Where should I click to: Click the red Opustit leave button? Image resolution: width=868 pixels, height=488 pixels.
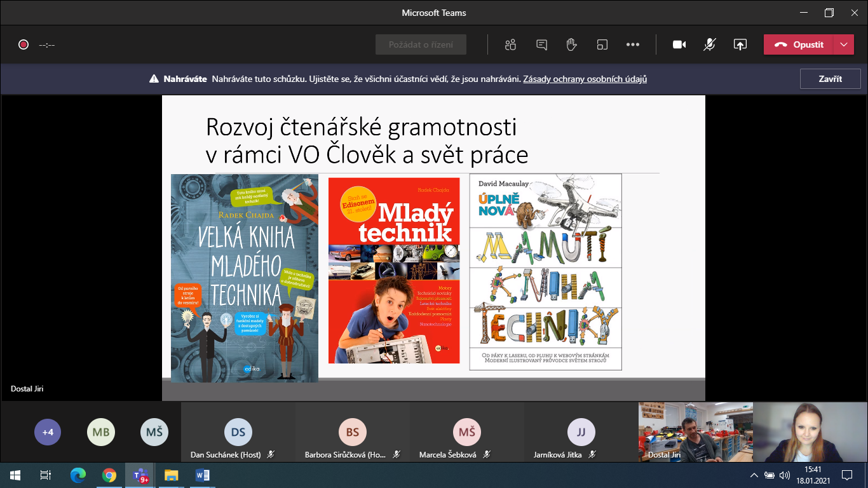799,44
